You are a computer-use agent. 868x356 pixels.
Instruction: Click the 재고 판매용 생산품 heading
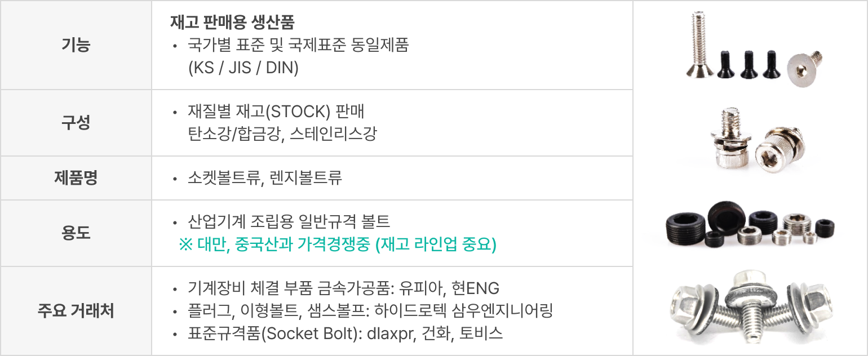[x=233, y=23]
